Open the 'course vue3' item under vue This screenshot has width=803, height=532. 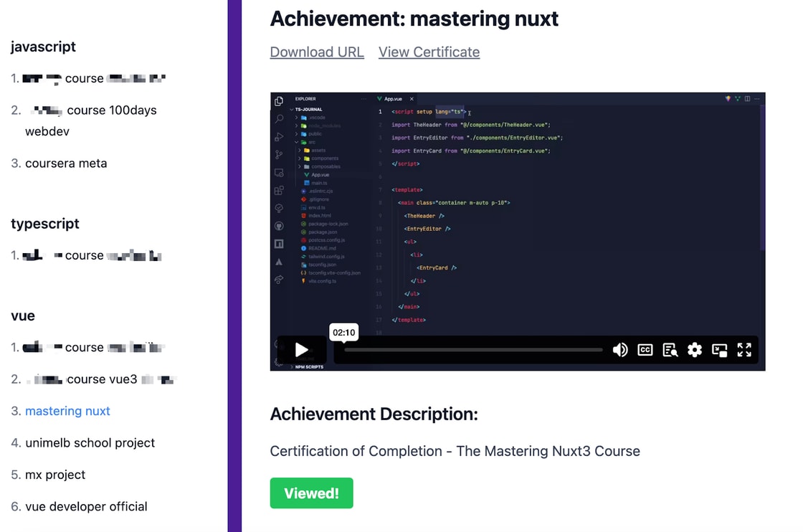(100, 379)
